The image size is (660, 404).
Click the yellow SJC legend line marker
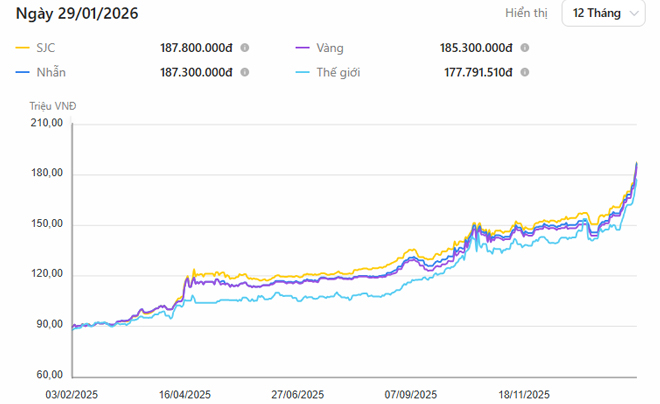23,47
